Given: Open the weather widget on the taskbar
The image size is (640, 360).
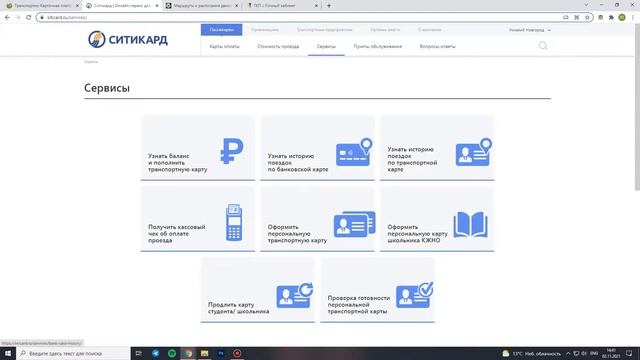Looking at the screenshot, I should pos(531,353).
